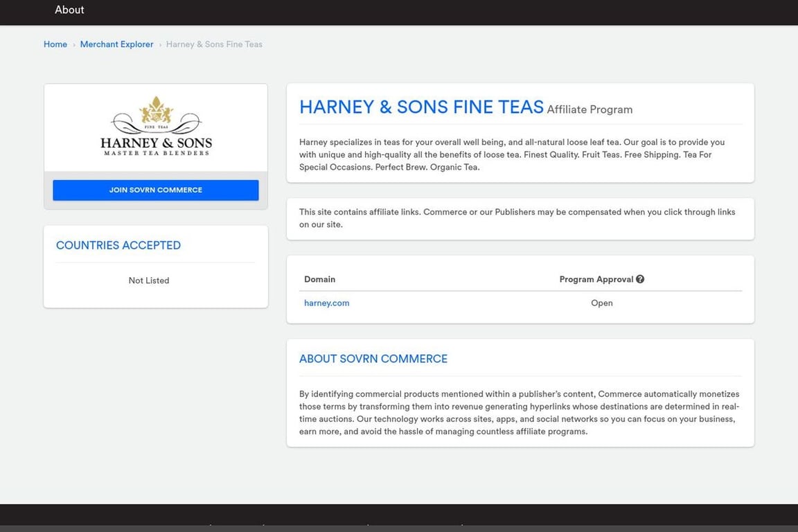Click the Harney specializes in teas description
Image resolution: width=798 pixels, height=532 pixels.
click(512, 154)
